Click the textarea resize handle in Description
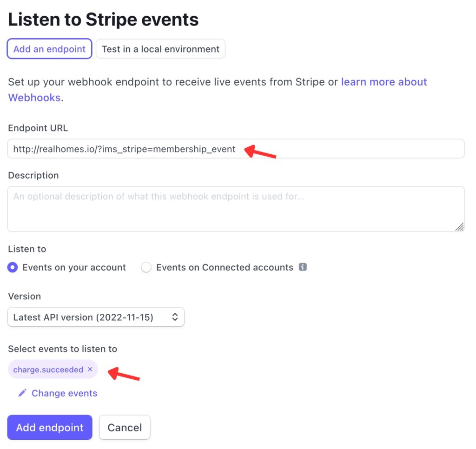This screenshot has width=476, height=449. [x=459, y=226]
